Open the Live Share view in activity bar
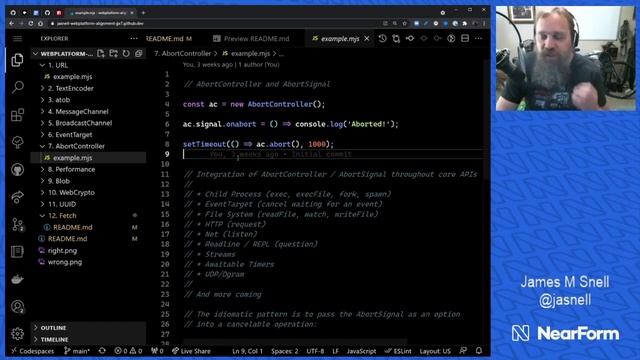Image resolution: width=640 pixels, height=360 pixels. [17, 197]
